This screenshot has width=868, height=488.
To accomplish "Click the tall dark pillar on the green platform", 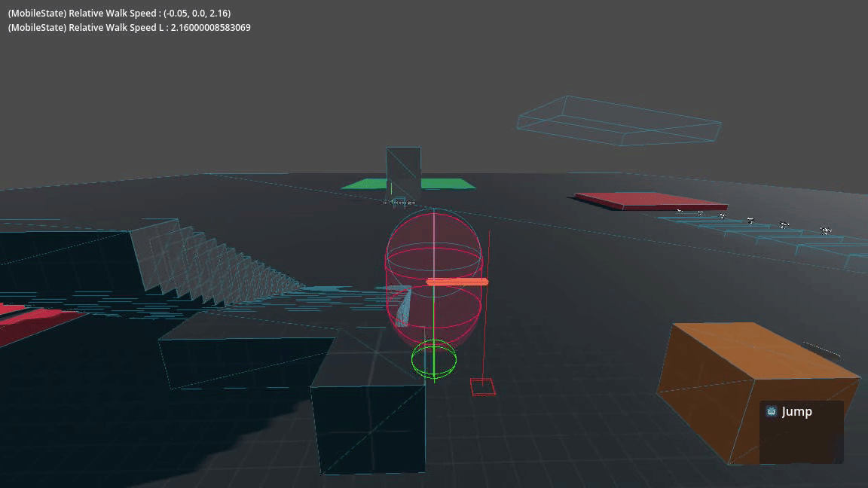I will pyautogui.click(x=403, y=172).
